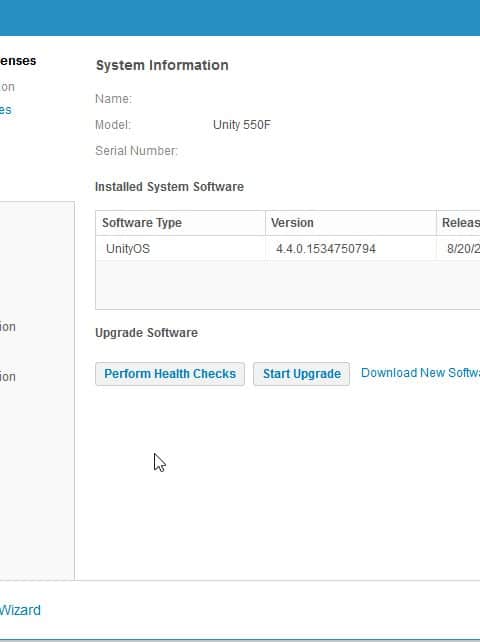Click the Upgrade Software heading

[x=146, y=333]
